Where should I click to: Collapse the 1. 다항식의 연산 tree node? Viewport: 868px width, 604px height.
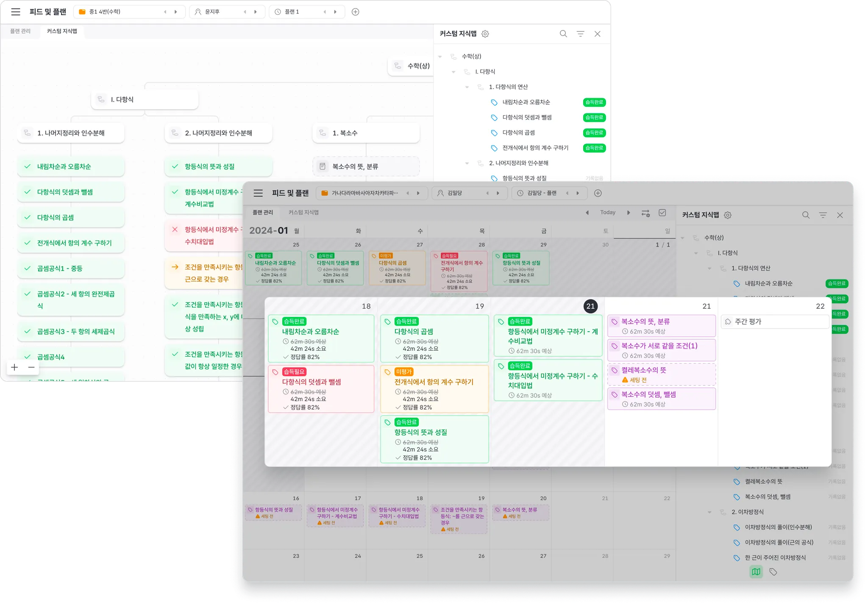467,87
